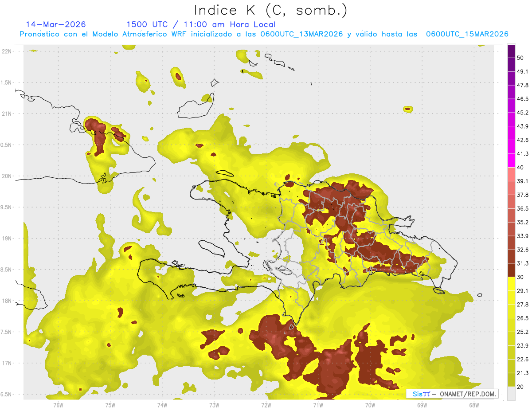
Task: Click the '21N' latitude label
Action: 6,114
